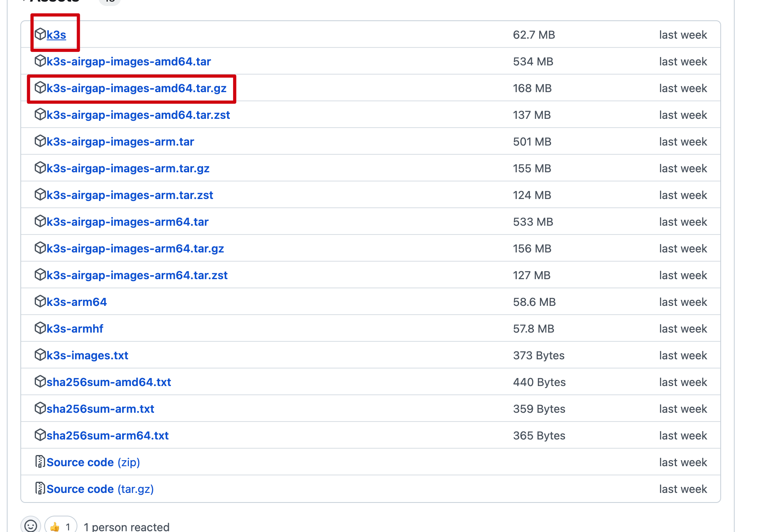
Task: Download the k3s binary asset
Action: [56, 35]
